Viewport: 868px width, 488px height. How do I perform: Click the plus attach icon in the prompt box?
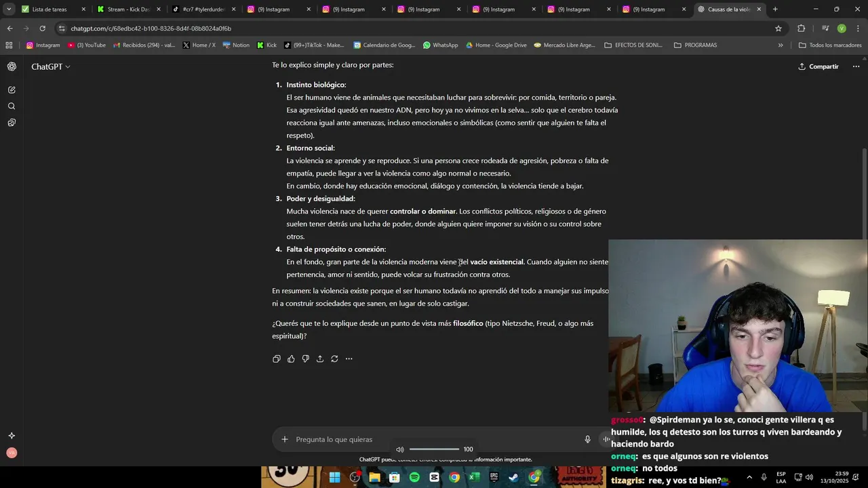(x=285, y=439)
